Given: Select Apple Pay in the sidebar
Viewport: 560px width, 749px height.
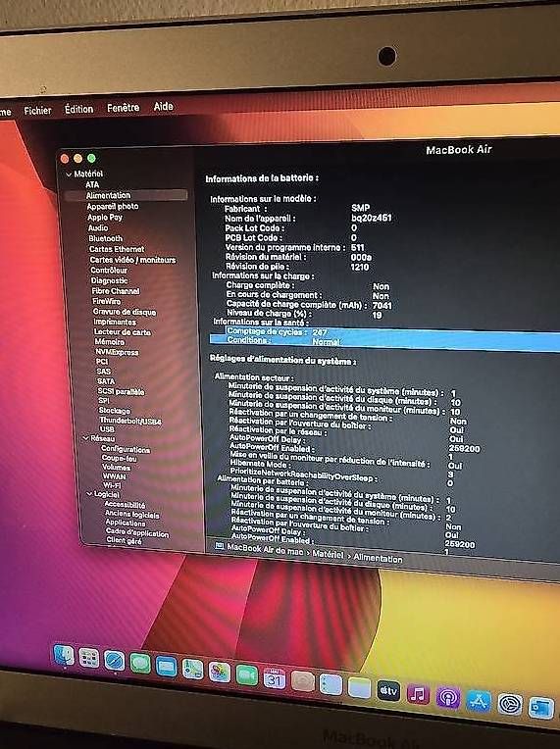Looking at the screenshot, I should pyautogui.click(x=105, y=218).
